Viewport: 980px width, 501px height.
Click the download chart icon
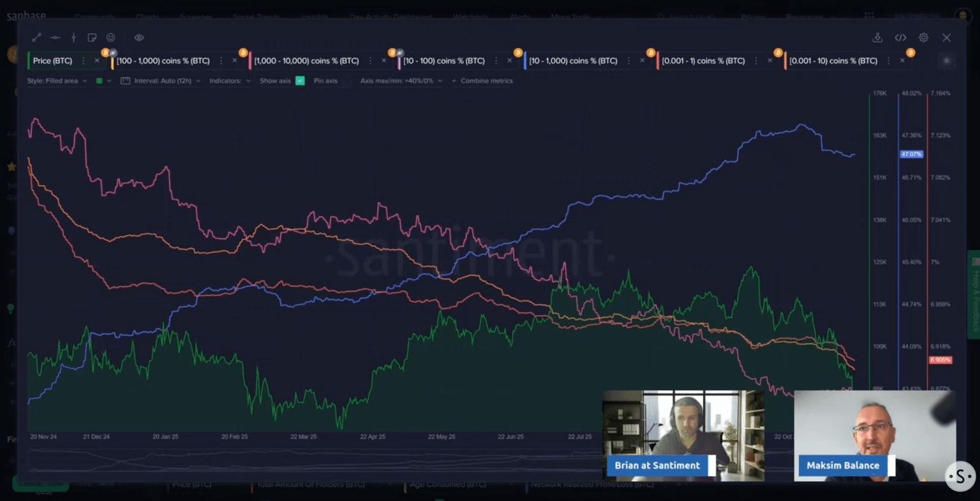click(877, 38)
